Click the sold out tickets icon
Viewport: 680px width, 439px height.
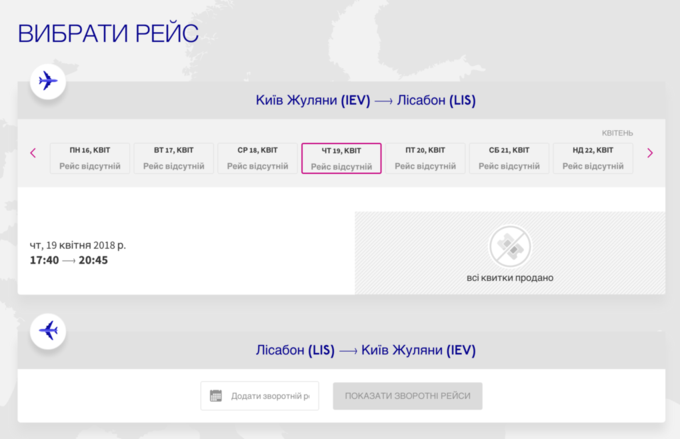click(x=510, y=246)
